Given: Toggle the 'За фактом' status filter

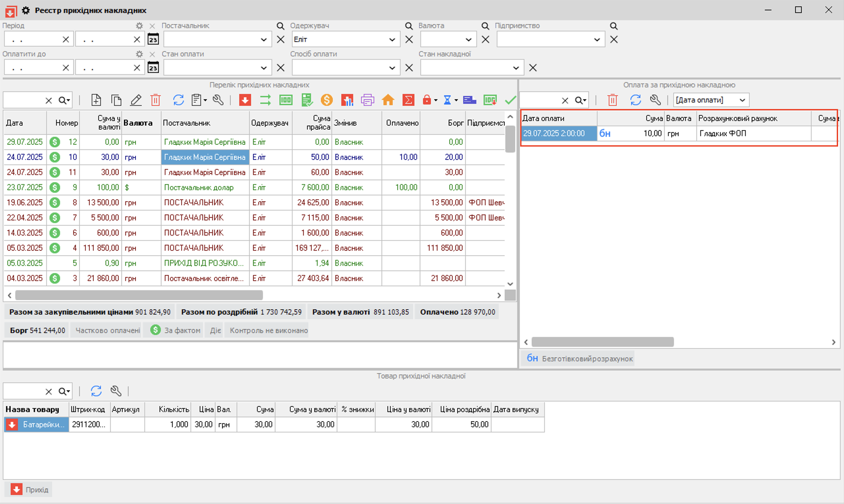Looking at the screenshot, I should tap(177, 330).
